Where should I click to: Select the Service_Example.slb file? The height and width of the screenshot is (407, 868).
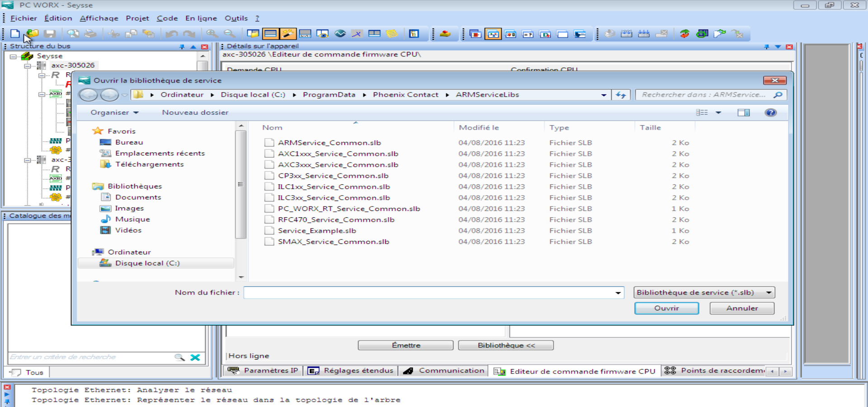point(316,231)
